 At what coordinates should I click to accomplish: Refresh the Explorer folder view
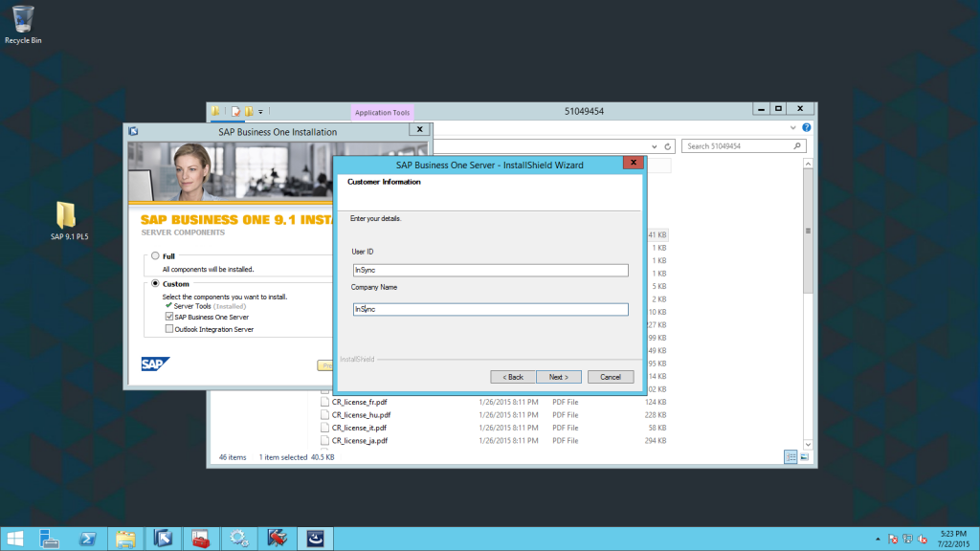667,146
